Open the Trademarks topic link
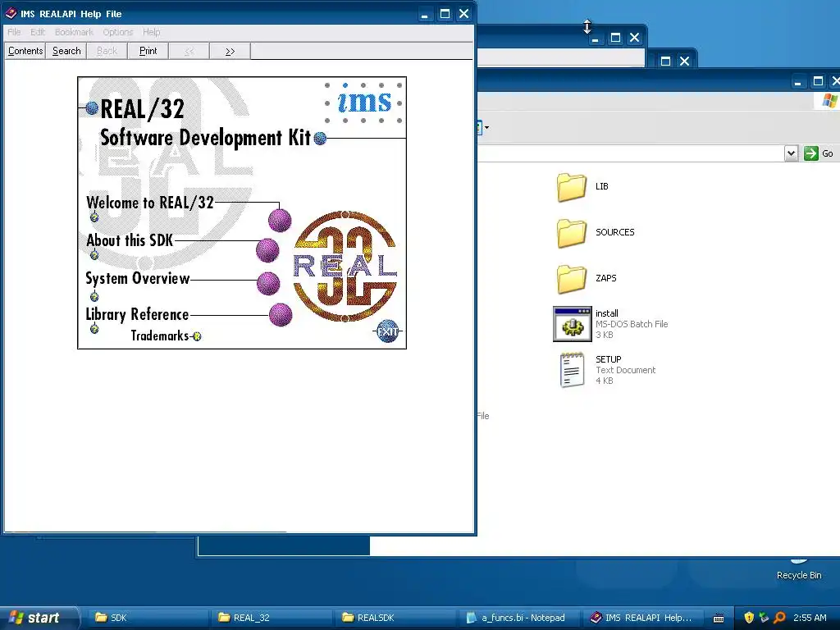The image size is (840, 630). pos(160,336)
